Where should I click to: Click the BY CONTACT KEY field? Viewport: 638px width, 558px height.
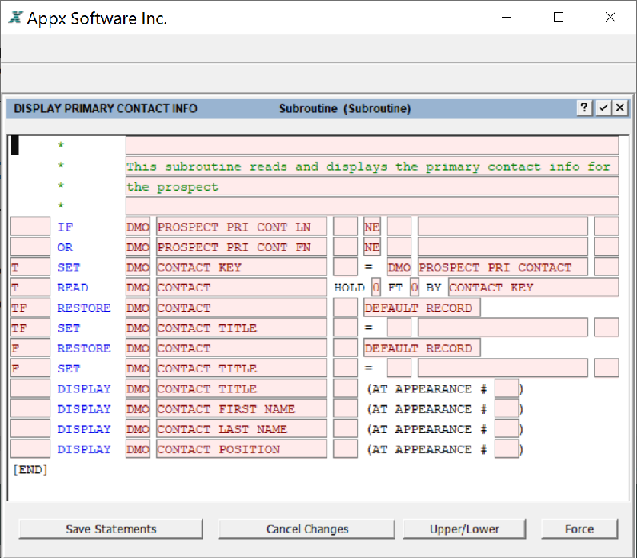point(533,287)
